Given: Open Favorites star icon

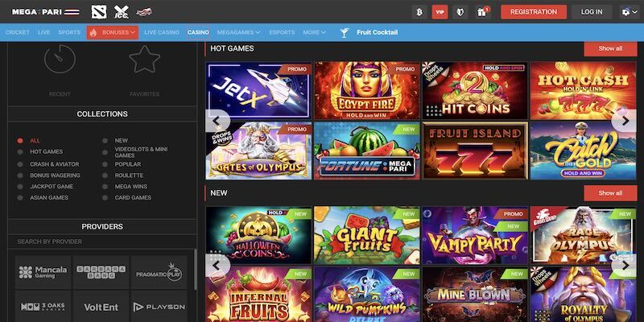Looking at the screenshot, I should (x=145, y=59).
